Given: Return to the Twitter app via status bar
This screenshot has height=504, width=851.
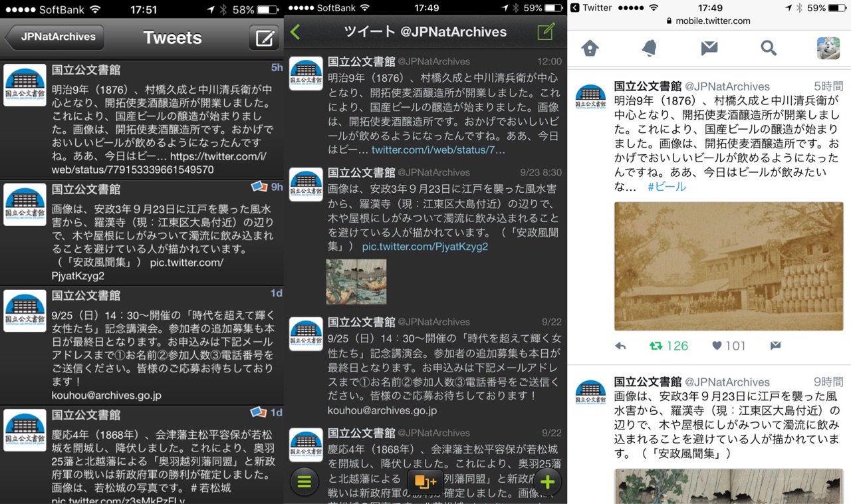Looking at the screenshot, I should 592,8.
